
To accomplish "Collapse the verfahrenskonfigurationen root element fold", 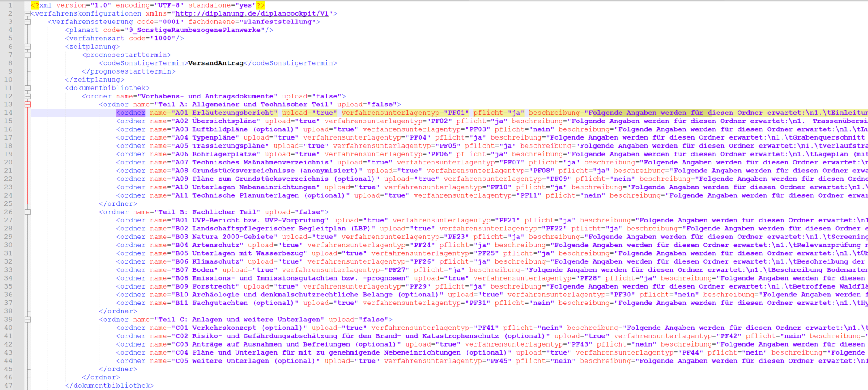I will tap(27, 14).
